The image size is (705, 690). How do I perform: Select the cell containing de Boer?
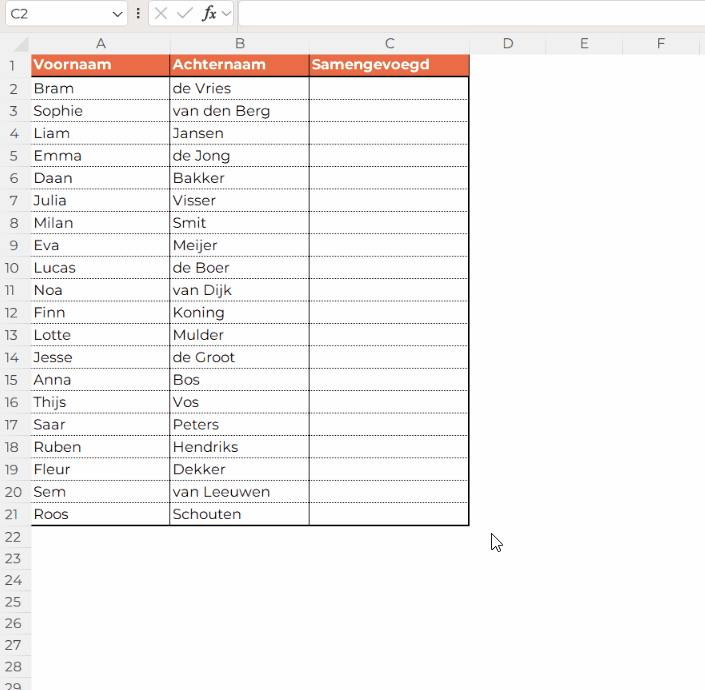(x=240, y=268)
